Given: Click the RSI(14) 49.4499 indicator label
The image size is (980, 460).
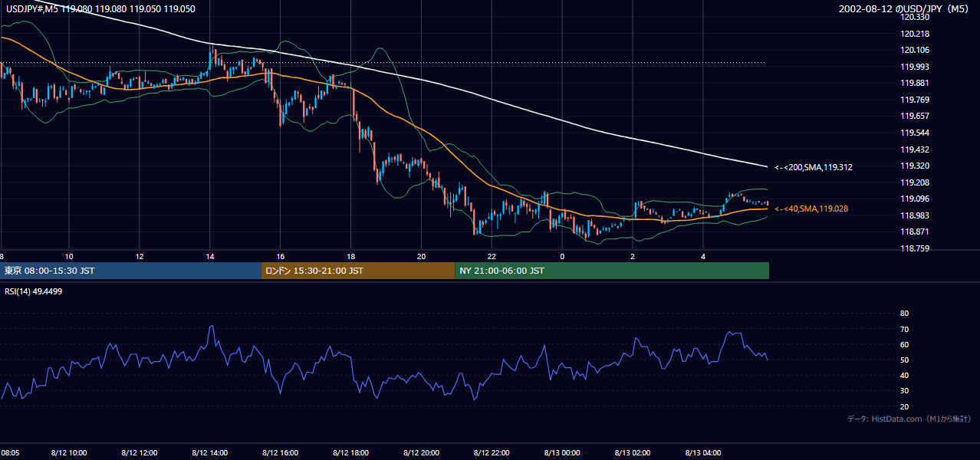Looking at the screenshot, I should coord(34,291).
